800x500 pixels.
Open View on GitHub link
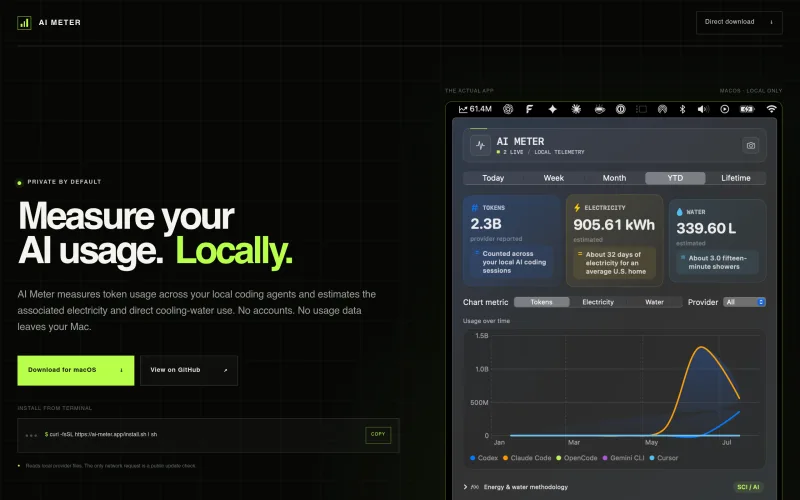pyautogui.click(x=189, y=370)
